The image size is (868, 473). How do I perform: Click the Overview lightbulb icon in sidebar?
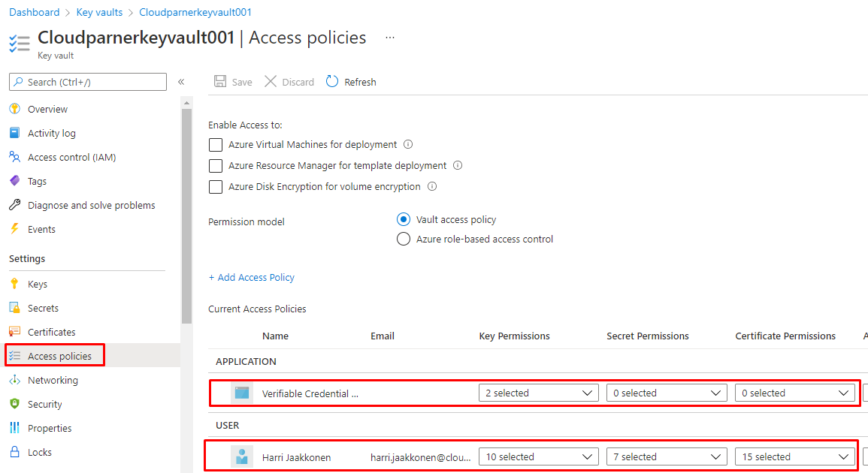click(14, 109)
